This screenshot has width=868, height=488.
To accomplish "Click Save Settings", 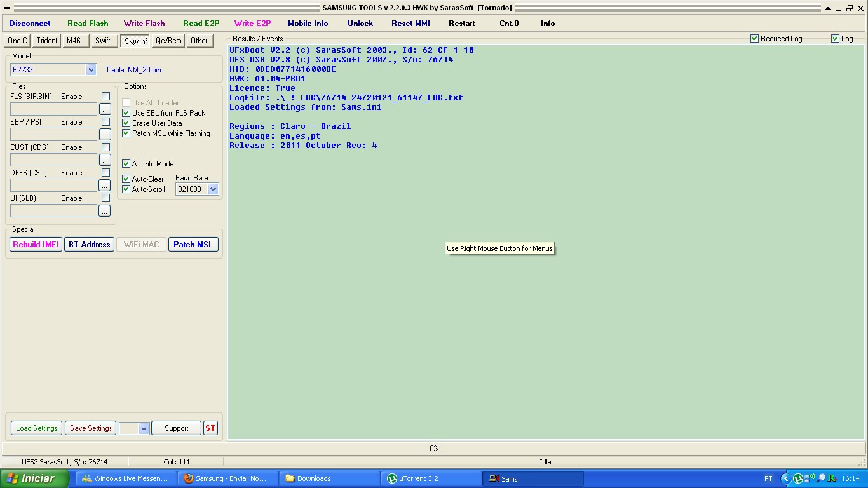I will coord(91,428).
